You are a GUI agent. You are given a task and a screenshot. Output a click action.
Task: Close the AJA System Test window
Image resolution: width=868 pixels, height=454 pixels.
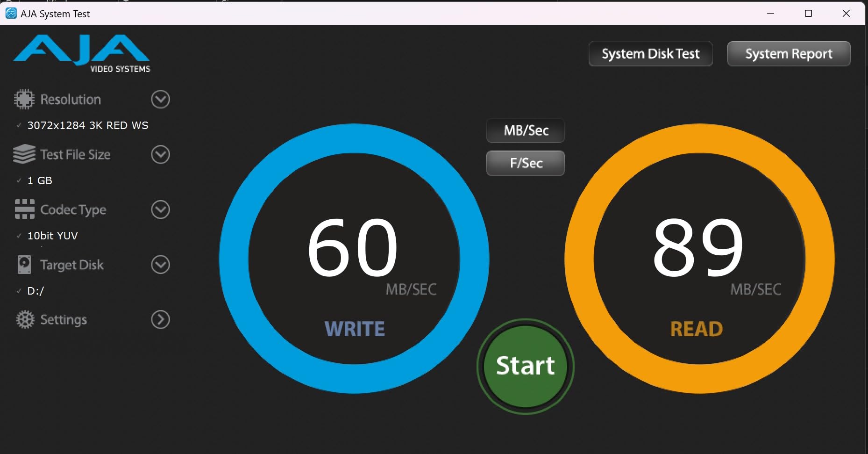click(846, 14)
